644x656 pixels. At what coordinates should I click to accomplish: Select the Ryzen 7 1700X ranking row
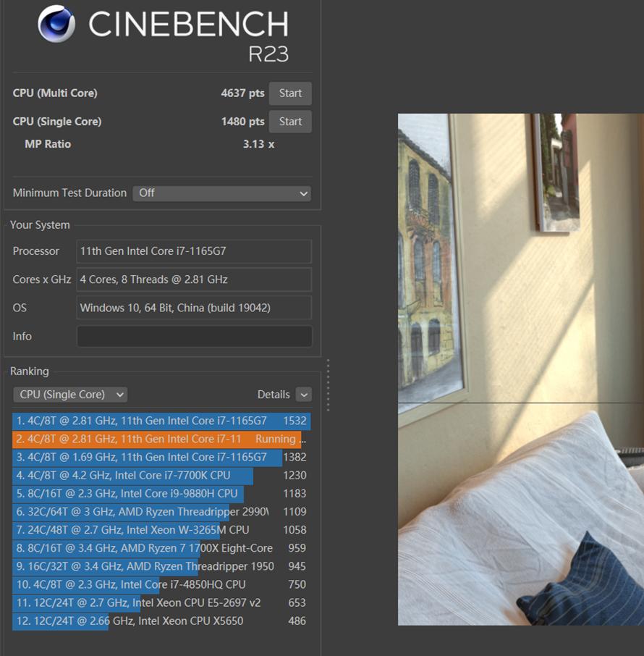[161, 548]
